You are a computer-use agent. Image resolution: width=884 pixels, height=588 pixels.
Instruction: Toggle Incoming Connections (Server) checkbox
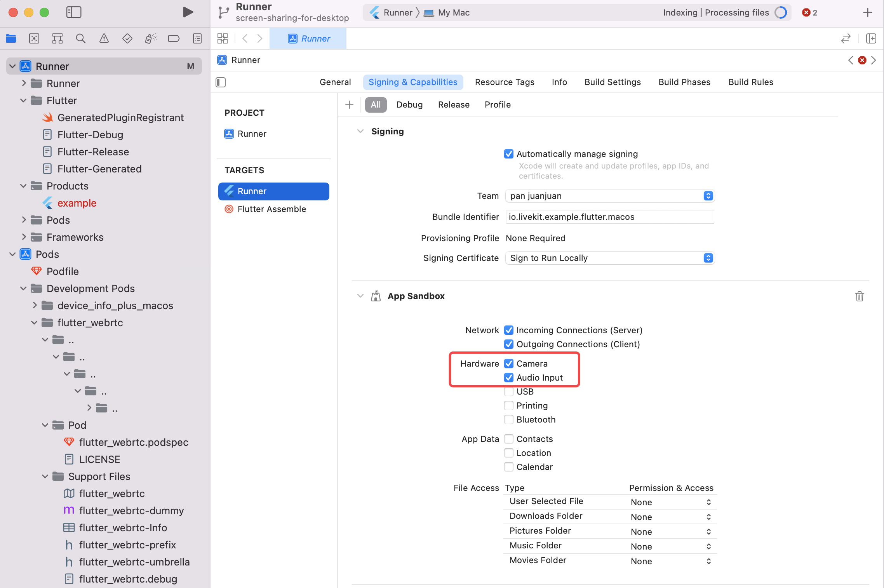pyautogui.click(x=509, y=330)
